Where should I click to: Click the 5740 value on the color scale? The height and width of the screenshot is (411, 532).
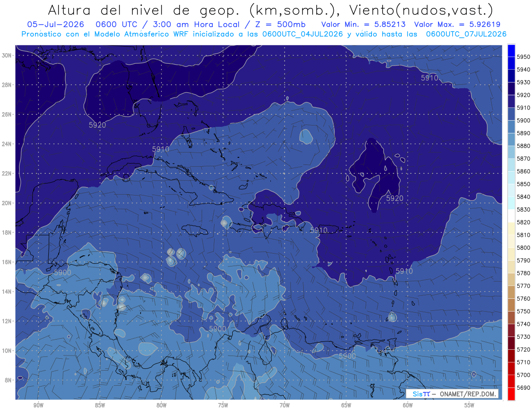point(524,324)
